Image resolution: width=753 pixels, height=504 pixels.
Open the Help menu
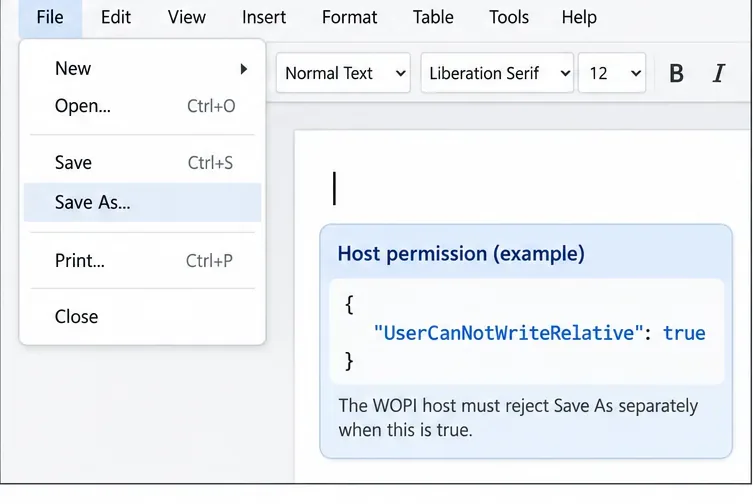pyautogui.click(x=579, y=18)
